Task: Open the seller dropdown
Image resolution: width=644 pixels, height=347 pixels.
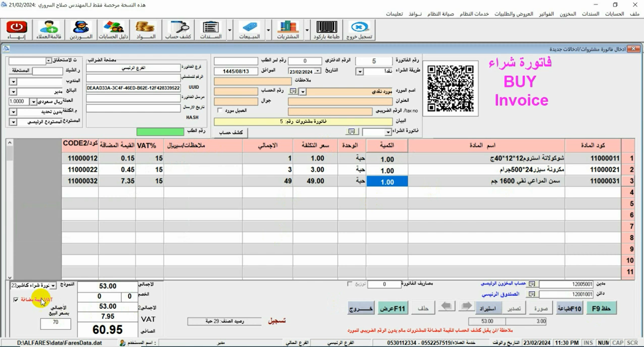Action: click(13, 91)
